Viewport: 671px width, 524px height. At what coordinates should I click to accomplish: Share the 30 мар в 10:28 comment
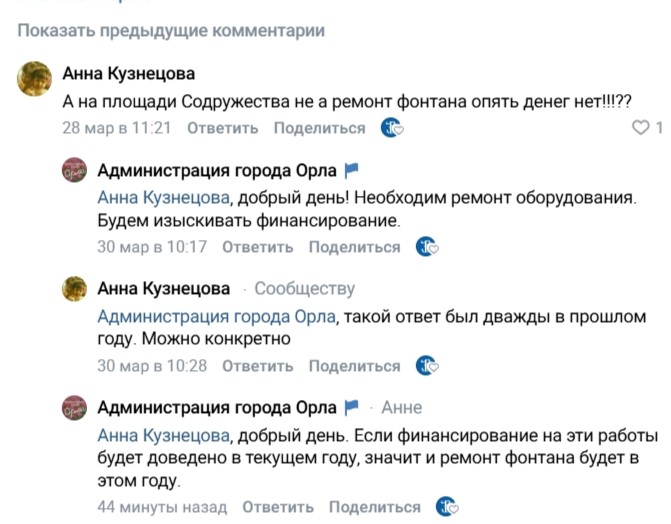click(354, 366)
